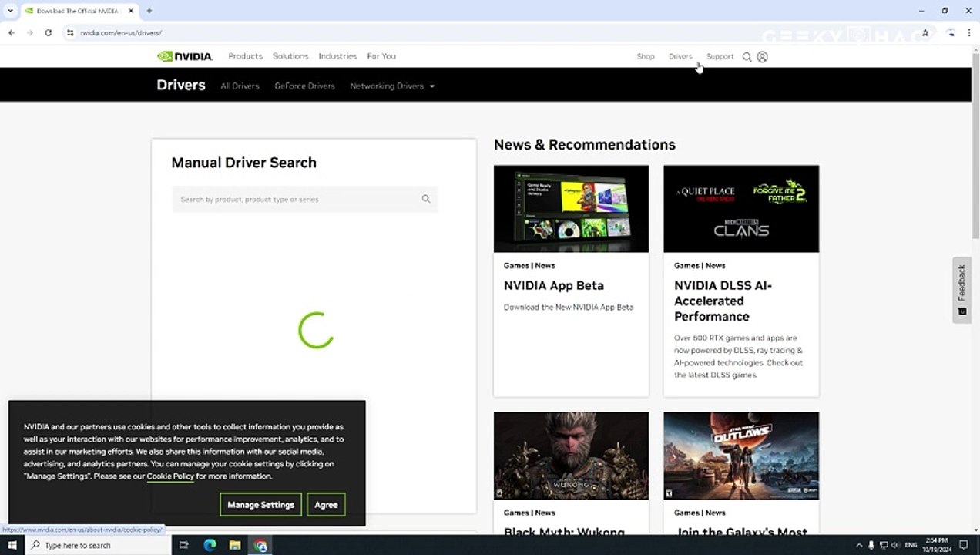The image size is (980, 555).
Task: Open the Cookie Policy link
Action: 170,476
